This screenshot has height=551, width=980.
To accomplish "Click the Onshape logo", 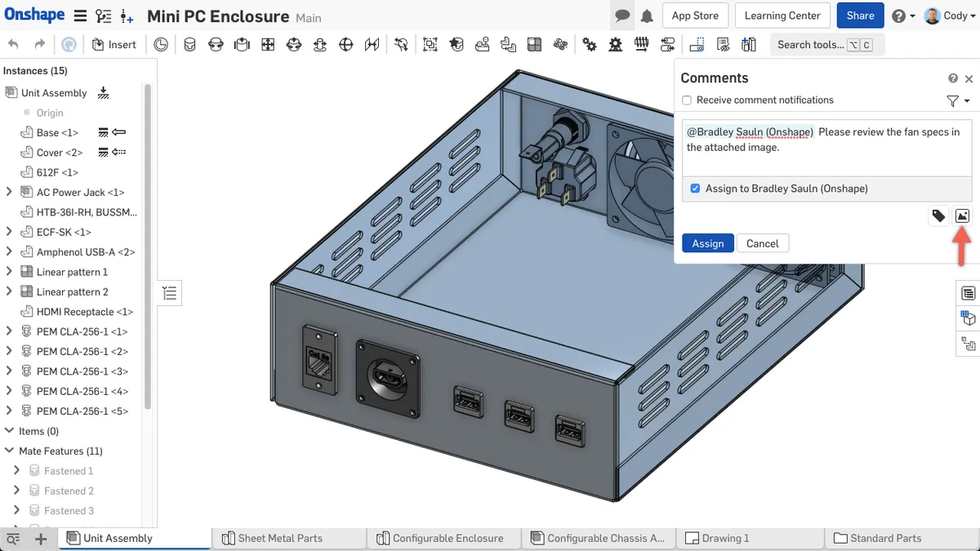I will point(34,15).
